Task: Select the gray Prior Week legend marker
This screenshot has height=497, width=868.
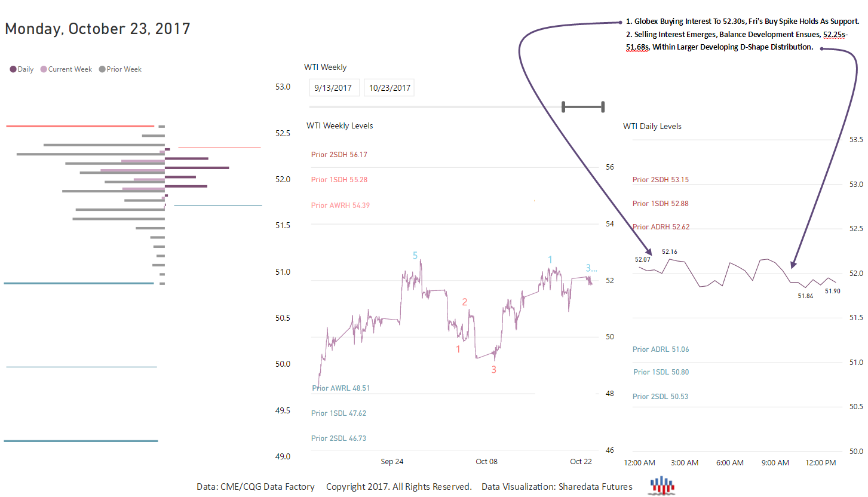Action: 102,69
